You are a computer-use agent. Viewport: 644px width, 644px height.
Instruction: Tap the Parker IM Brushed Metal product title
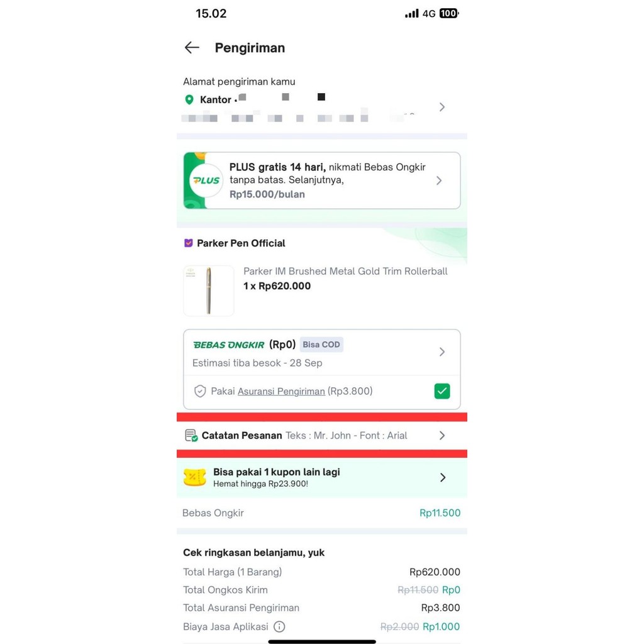point(345,271)
